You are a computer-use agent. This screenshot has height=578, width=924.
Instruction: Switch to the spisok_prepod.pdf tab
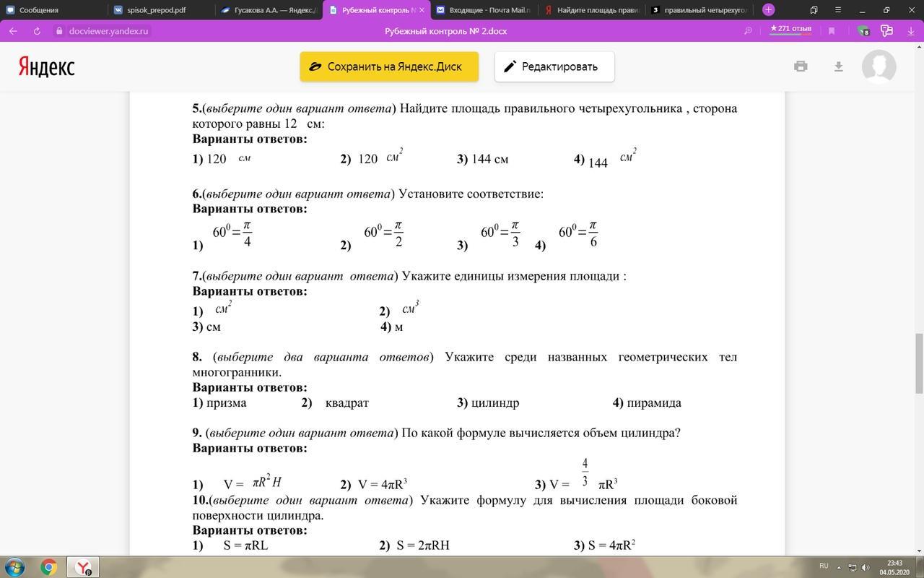coord(161,10)
